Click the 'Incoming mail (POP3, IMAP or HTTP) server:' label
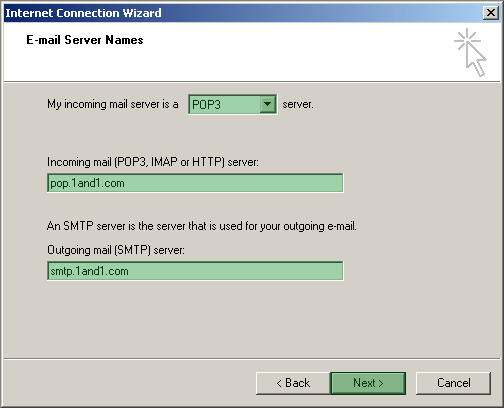This screenshot has height=408, width=504. [x=153, y=162]
